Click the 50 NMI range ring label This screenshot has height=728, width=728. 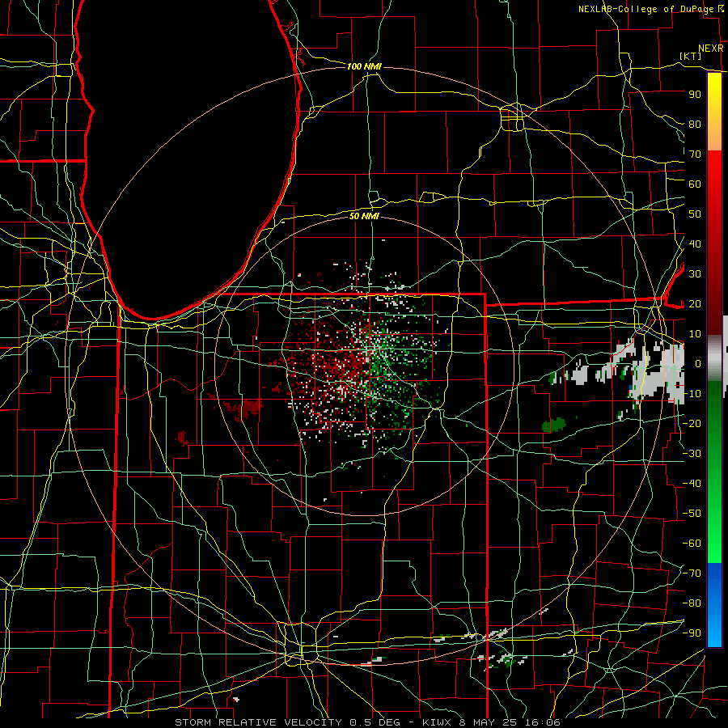364,216
